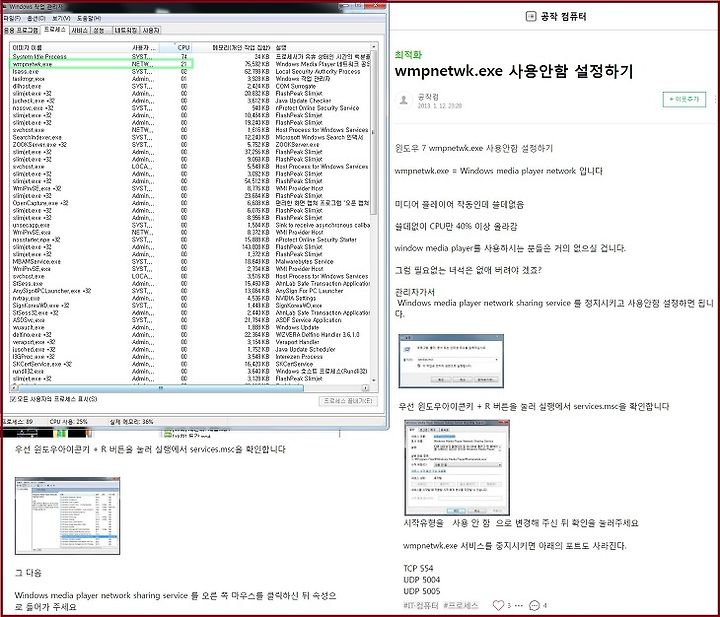Click the author profile avatar icon

point(404,100)
